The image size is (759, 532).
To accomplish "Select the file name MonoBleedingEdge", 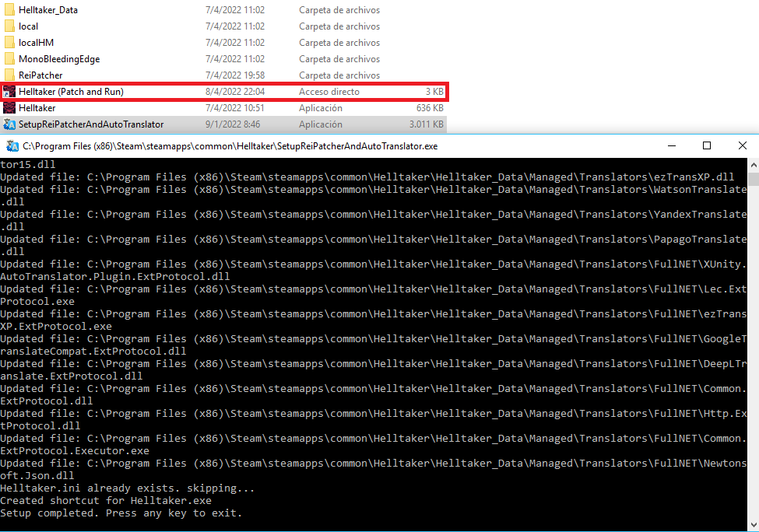I will pyautogui.click(x=59, y=59).
